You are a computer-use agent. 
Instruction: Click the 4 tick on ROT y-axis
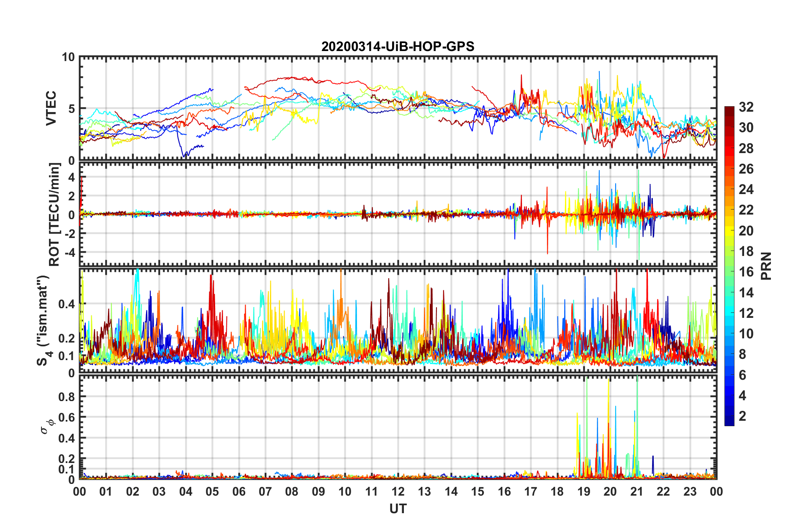click(72, 177)
